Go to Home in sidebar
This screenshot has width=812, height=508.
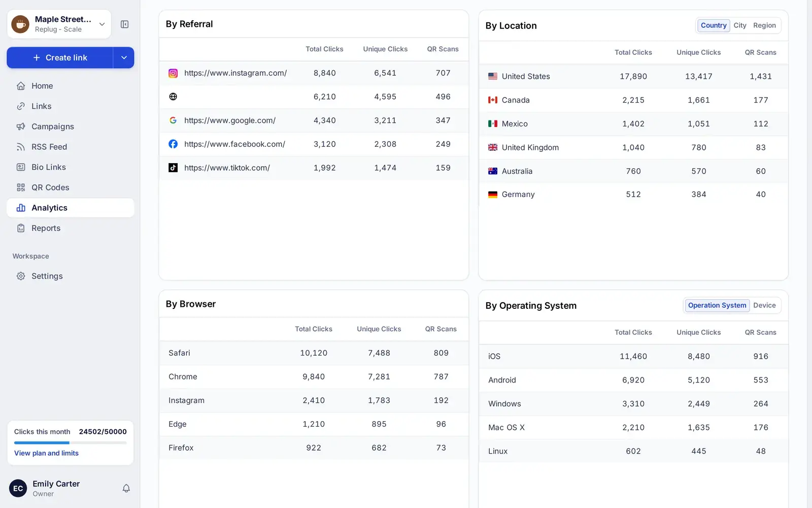coord(71,86)
